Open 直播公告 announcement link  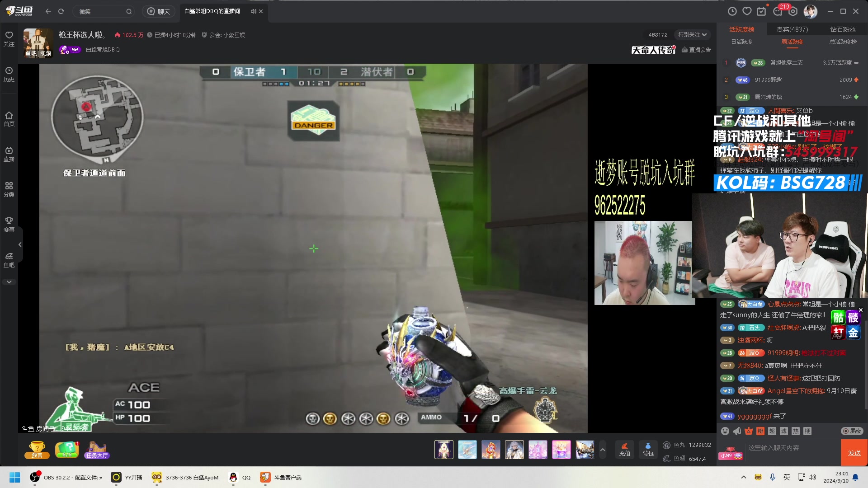[697, 50]
